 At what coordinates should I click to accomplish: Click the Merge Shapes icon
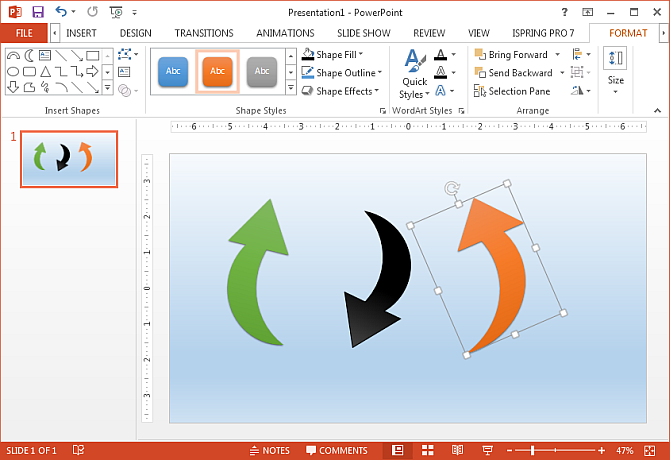point(124,91)
